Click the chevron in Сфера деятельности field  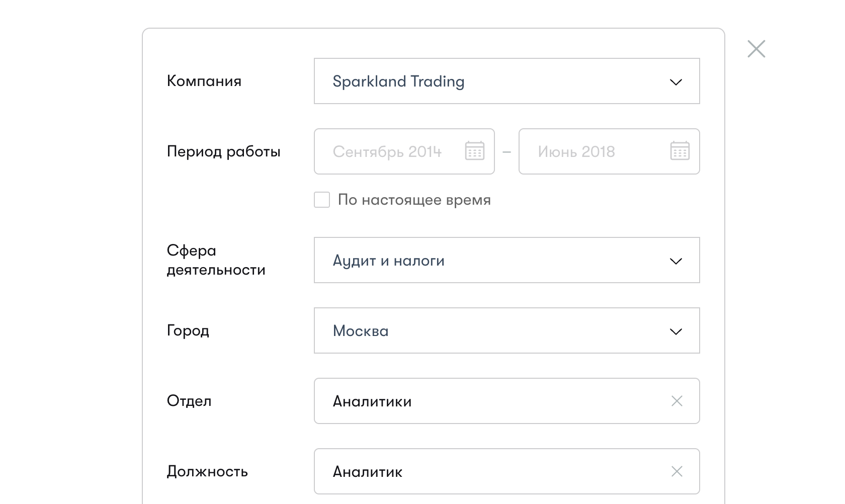[x=675, y=261]
